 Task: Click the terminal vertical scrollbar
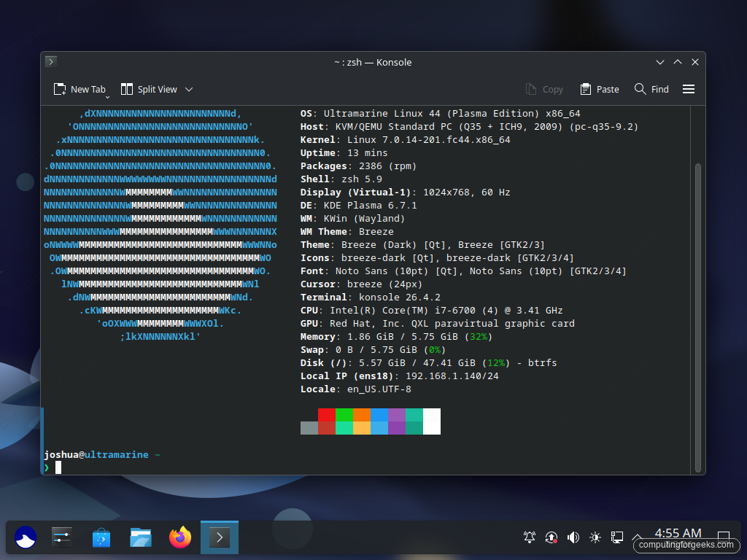click(698, 316)
